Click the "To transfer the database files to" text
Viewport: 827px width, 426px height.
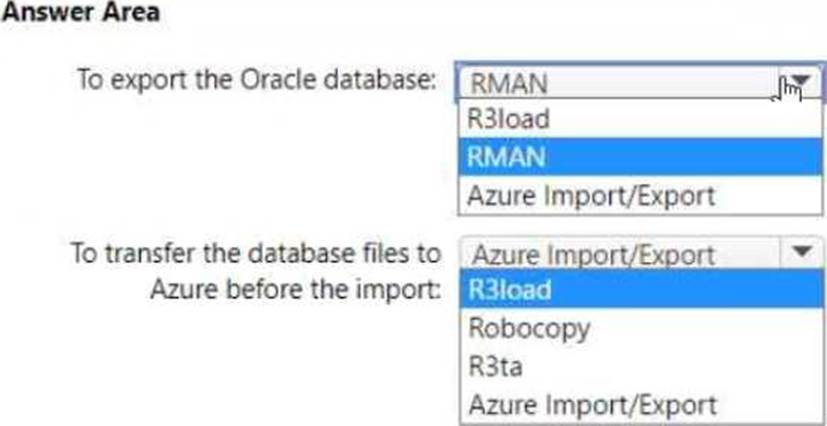coord(255,253)
